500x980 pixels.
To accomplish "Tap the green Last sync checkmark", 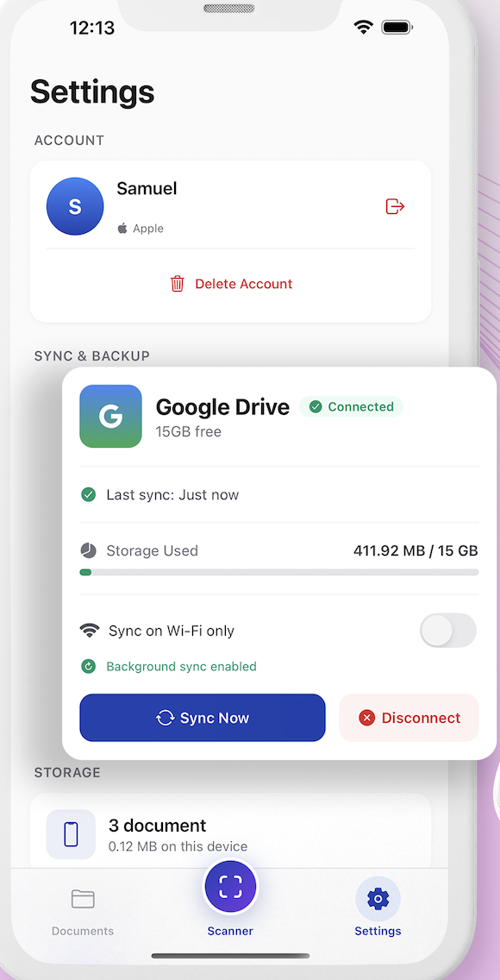I will (x=89, y=495).
